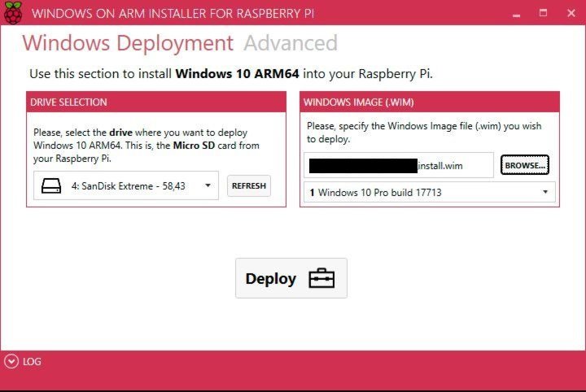Screen dimensions: 586x392
Task: Start deployment with the Deploy button
Action: point(291,278)
